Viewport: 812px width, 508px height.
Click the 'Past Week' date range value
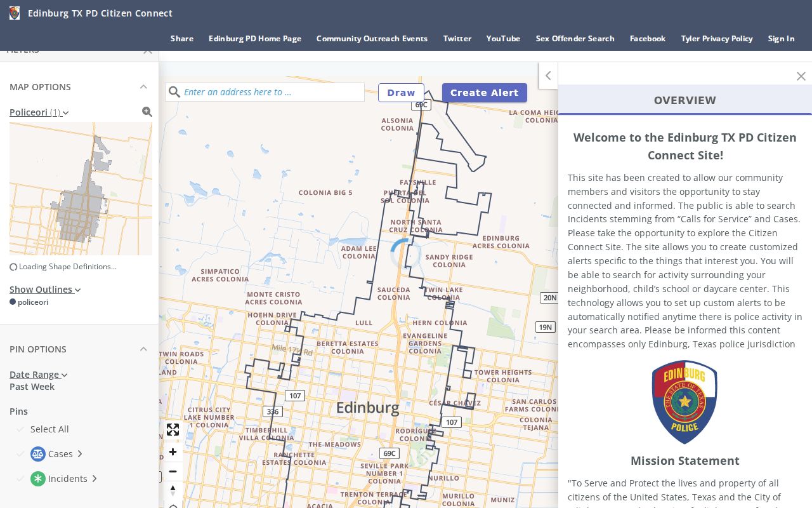pos(32,387)
